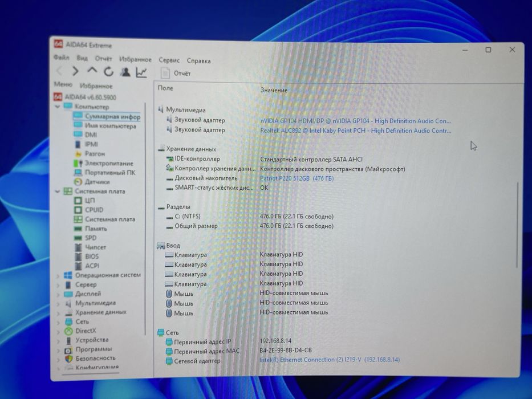Click the vertical scrollbar of the report pane

pyautogui.click(x=517, y=225)
